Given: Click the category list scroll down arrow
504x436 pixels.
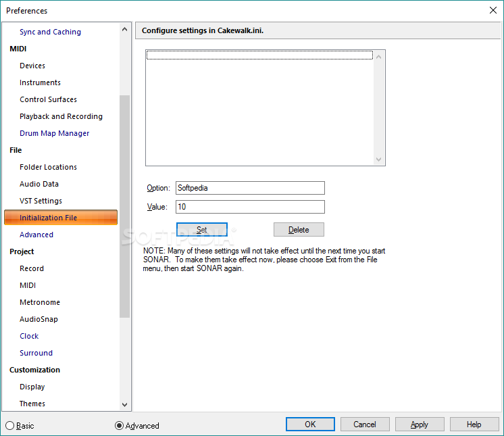Looking at the screenshot, I should (x=125, y=405).
